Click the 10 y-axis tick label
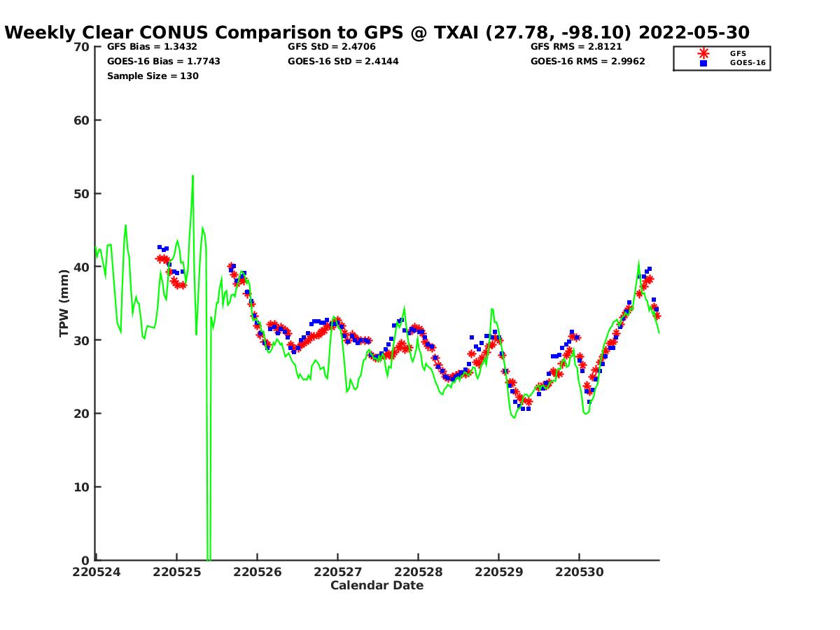This screenshot has width=840, height=630. point(82,487)
